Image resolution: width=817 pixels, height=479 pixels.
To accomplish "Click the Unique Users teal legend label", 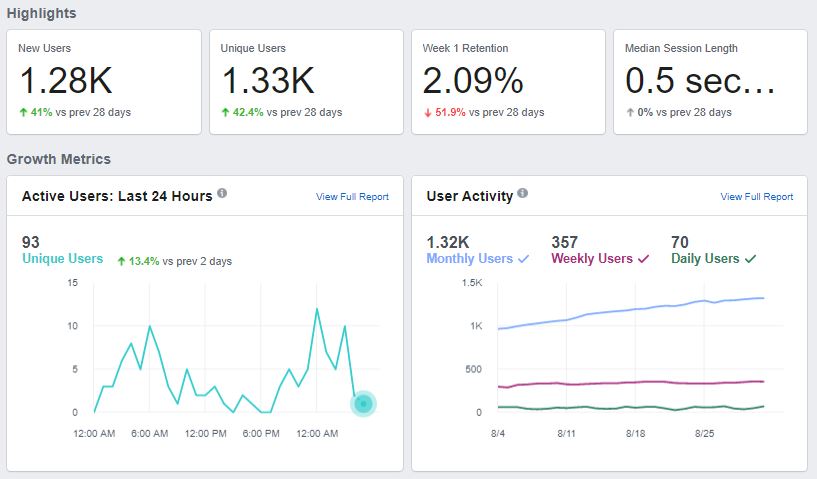I will pyautogui.click(x=62, y=259).
